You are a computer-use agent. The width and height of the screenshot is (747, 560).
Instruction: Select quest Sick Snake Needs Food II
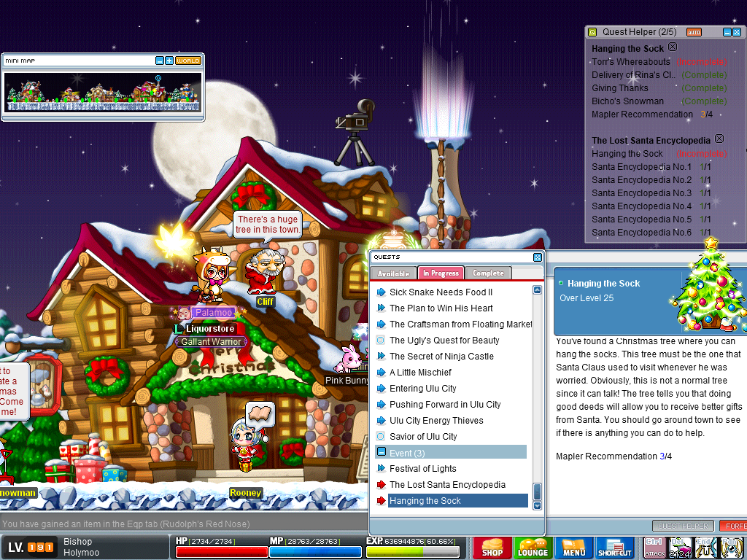[441, 292]
